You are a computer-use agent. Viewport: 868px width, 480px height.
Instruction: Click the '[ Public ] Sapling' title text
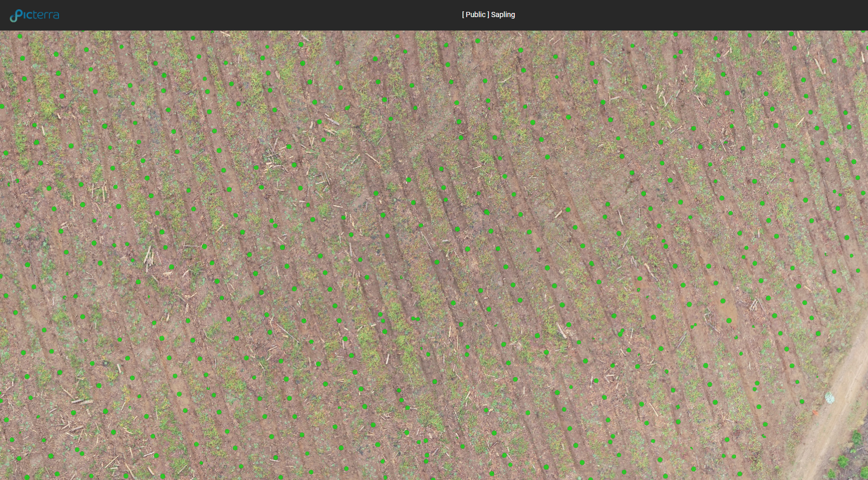click(488, 14)
